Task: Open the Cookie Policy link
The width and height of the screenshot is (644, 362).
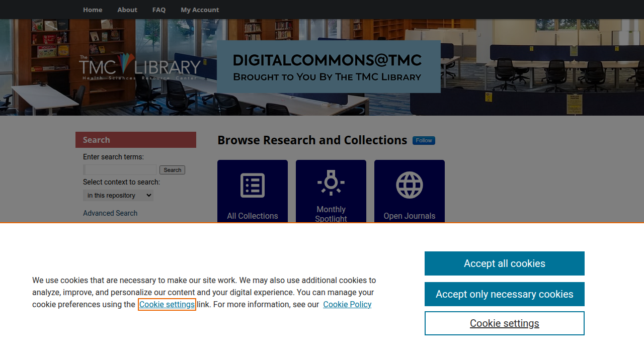Action: 347,304
